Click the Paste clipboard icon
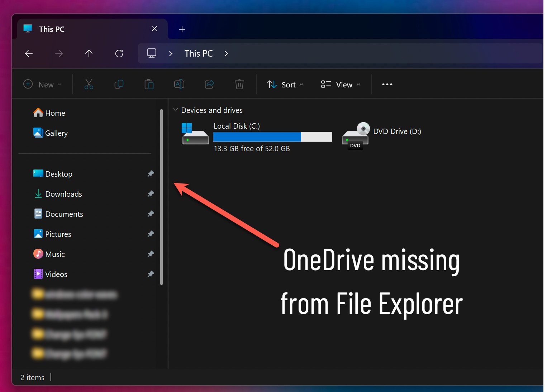The height and width of the screenshot is (392, 547). [x=149, y=85]
